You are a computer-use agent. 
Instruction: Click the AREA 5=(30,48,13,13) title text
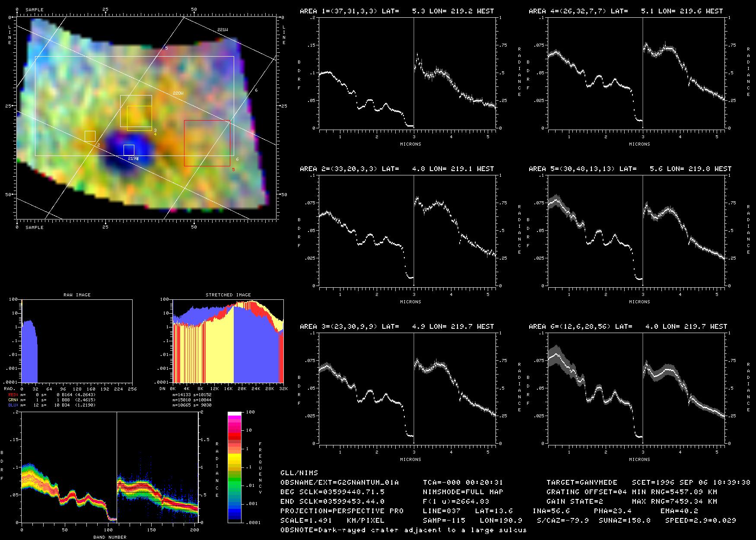point(572,169)
